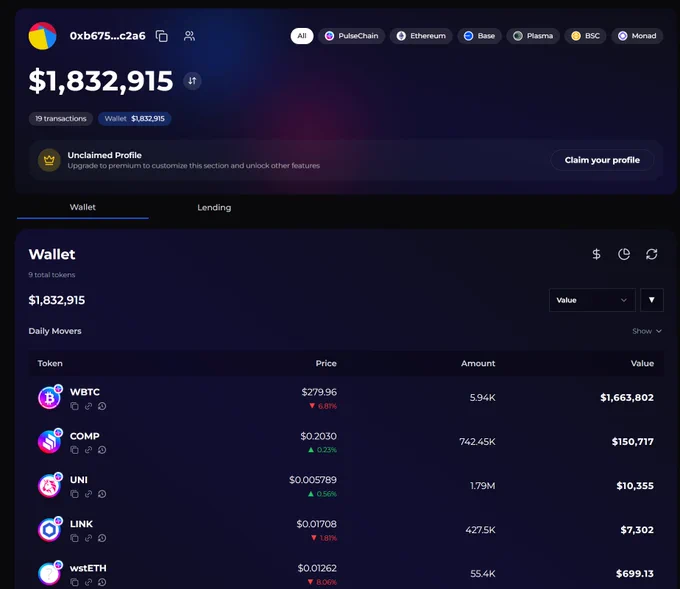Open the Value sort dropdown

592,300
